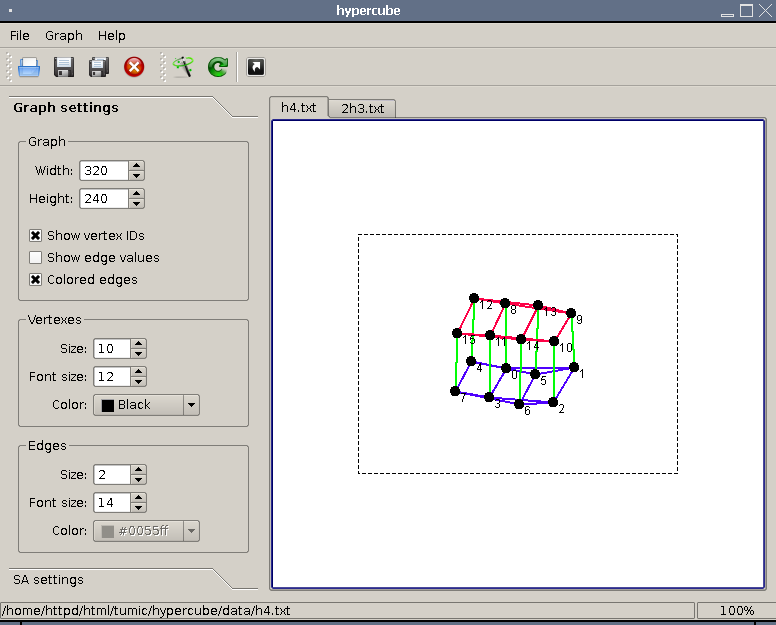Click the graph Width input field
The height and width of the screenshot is (625, 776).
[104, 171]
